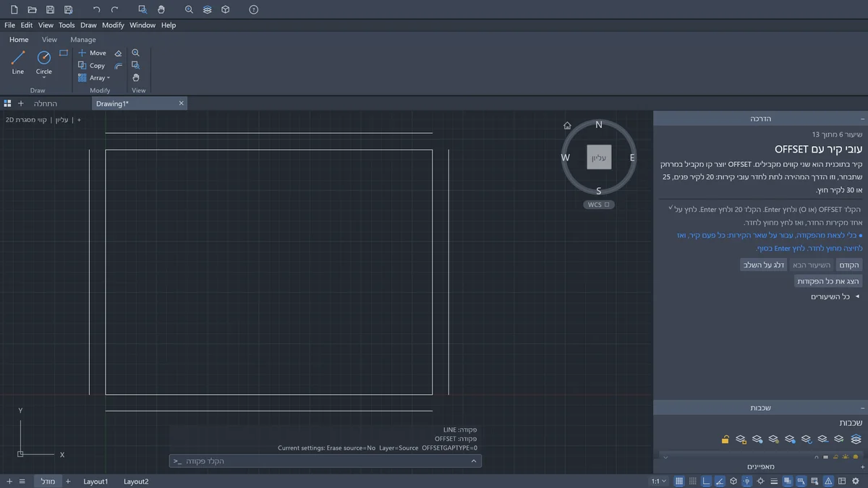Click the דלג על השלב skip button
868x488 pixels.
[x=763, y=265]
